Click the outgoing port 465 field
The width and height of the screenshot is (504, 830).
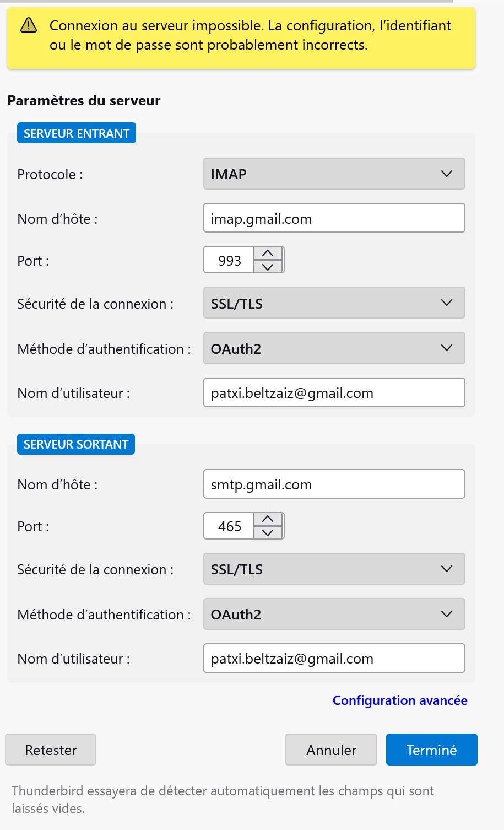(x=229, y=526)
